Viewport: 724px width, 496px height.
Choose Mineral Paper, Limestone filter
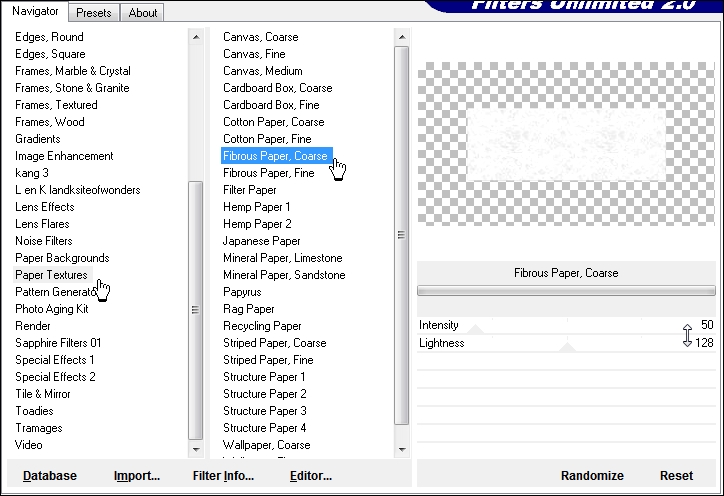(x=283, y=258)
